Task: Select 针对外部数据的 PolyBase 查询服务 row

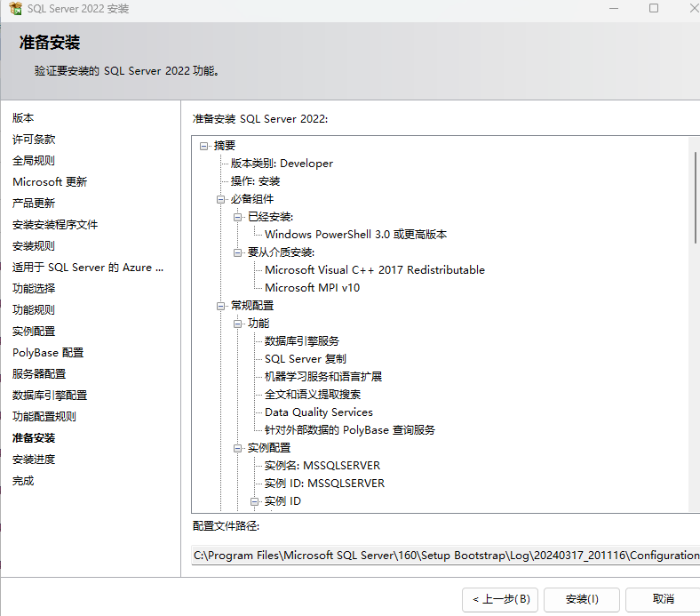Action: (349, 430)
